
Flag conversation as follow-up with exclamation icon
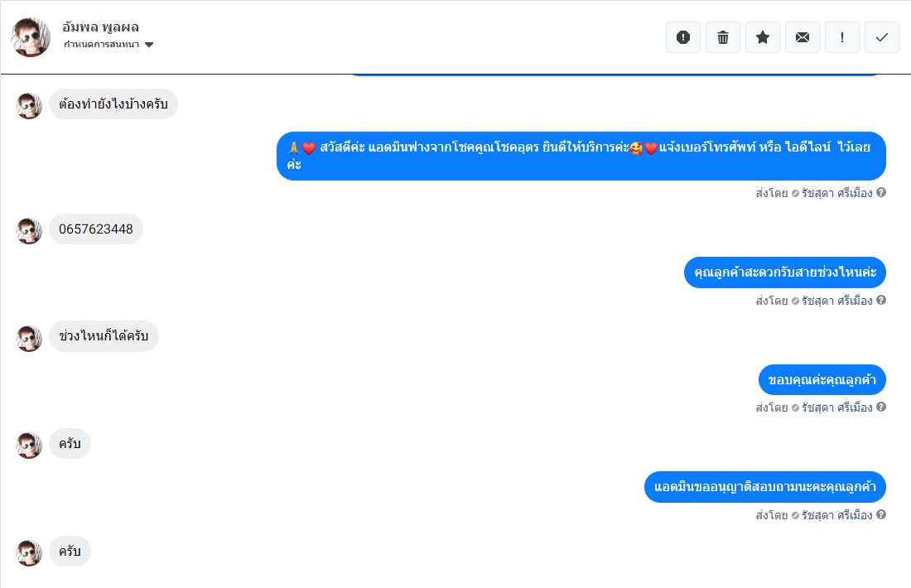(x=842, y=37)
